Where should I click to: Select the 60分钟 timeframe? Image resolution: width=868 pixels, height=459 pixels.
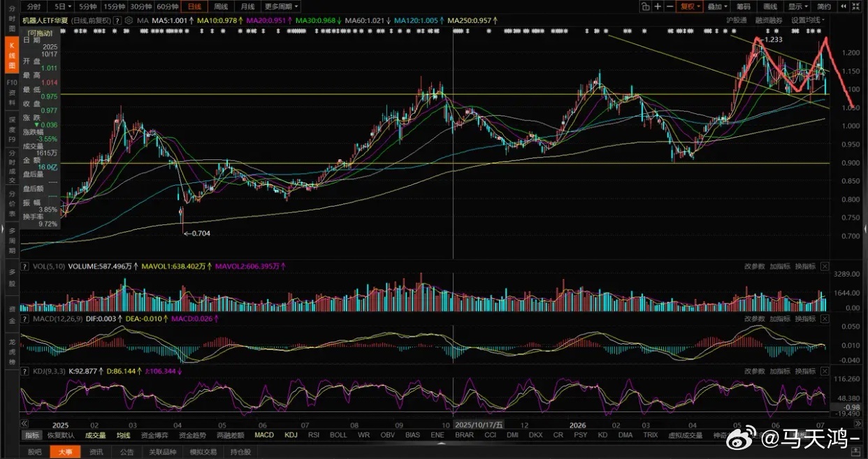point(168,6)
